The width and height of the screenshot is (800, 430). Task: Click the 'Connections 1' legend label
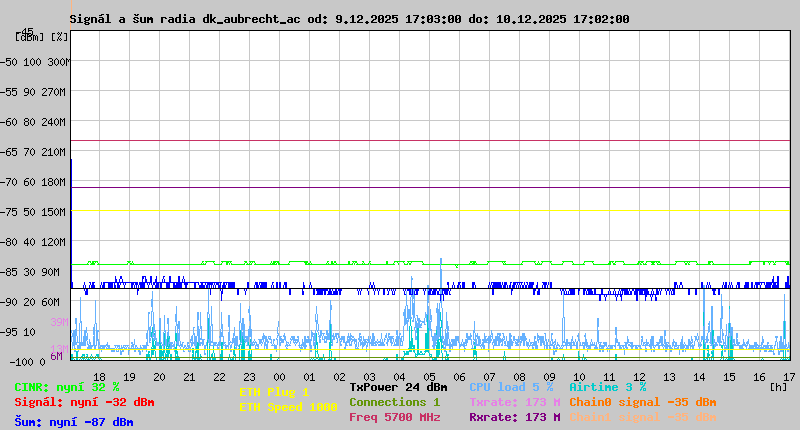(395, 402)
